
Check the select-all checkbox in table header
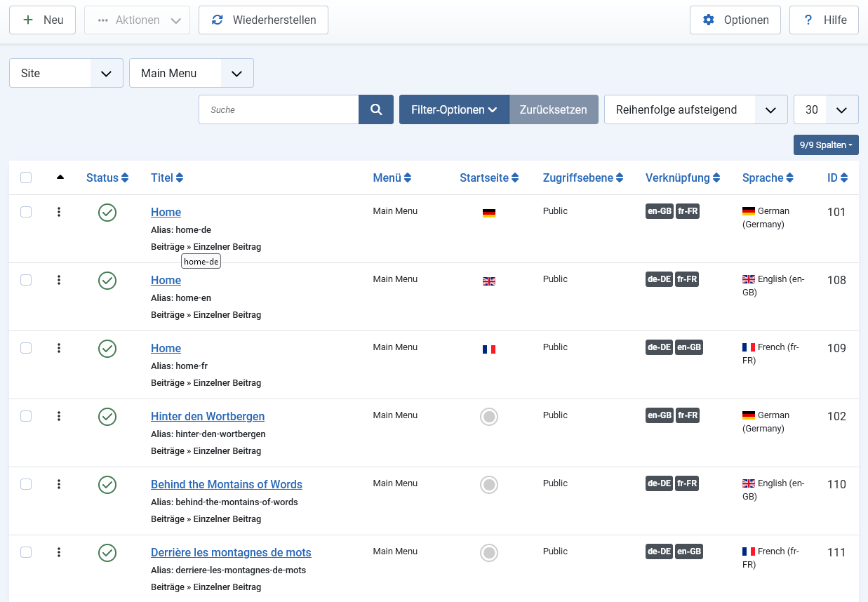coord(26,178)
